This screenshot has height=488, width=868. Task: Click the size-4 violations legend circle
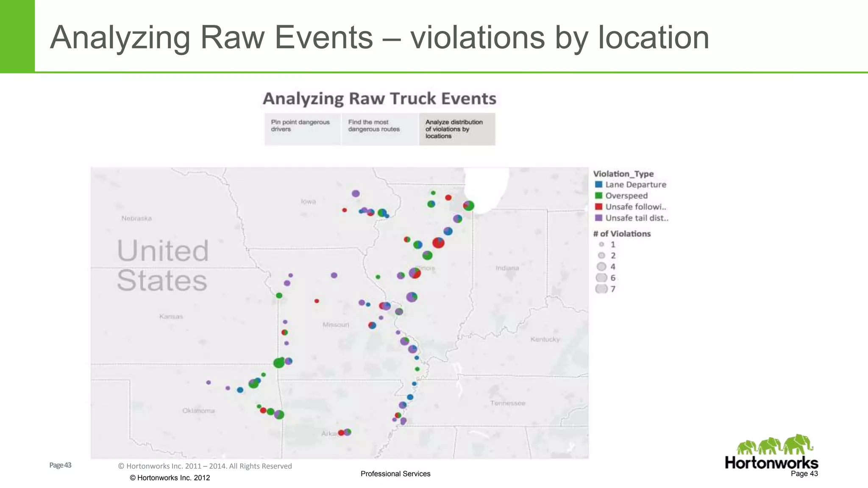point(601,266)
